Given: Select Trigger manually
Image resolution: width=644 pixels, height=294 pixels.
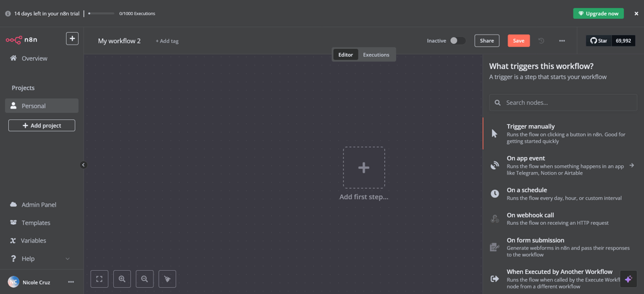Looking at the screenshot, I should (563, 133).
